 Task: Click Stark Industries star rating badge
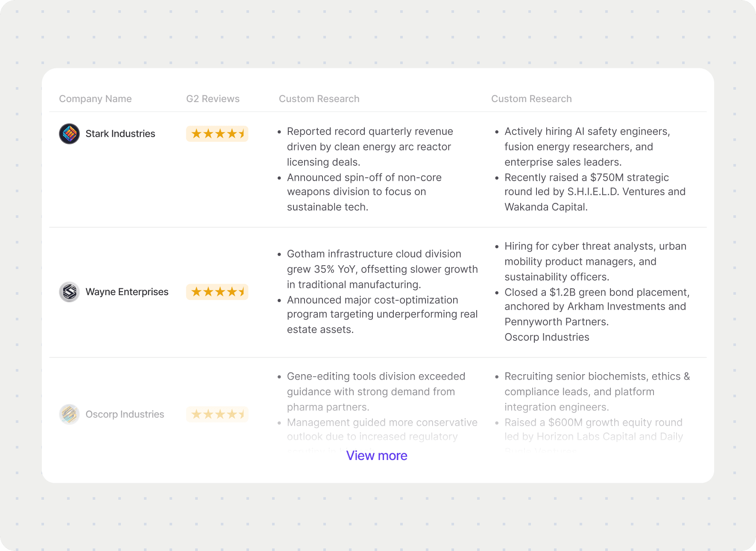pyautogui.click(x=217, y=134)
